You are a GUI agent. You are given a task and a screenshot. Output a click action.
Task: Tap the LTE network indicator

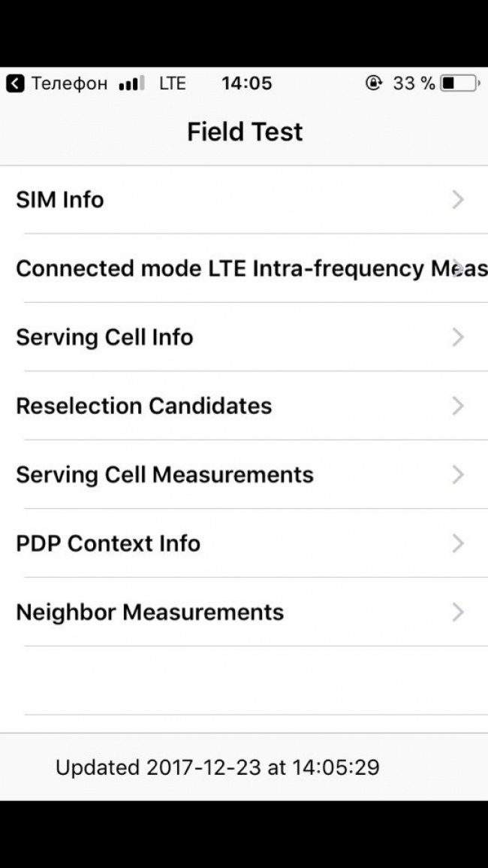(172, 83)
